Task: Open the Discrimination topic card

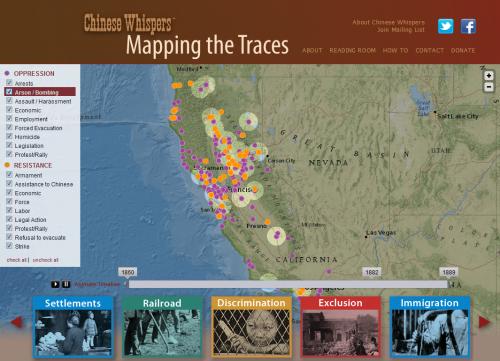Action: [251, 327]
